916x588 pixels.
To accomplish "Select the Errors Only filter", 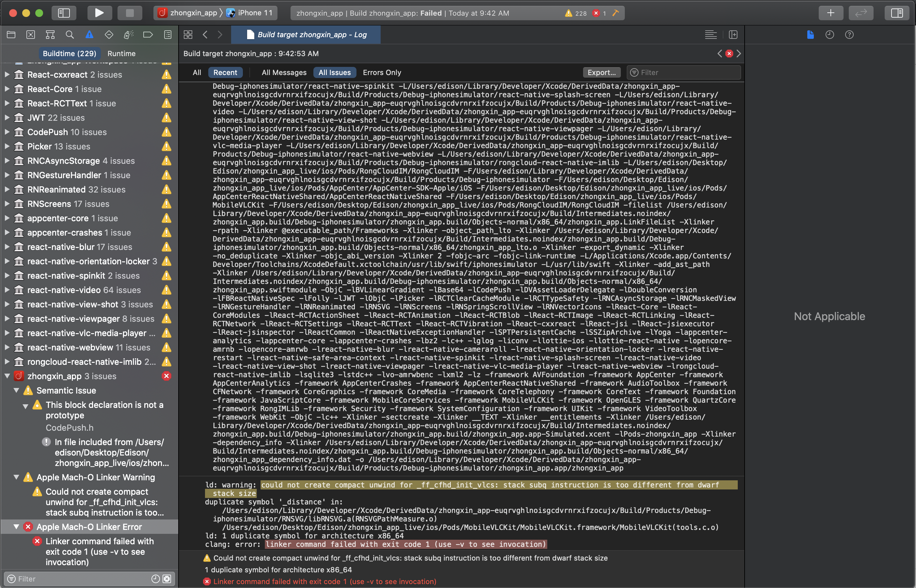I will point(382,72).
